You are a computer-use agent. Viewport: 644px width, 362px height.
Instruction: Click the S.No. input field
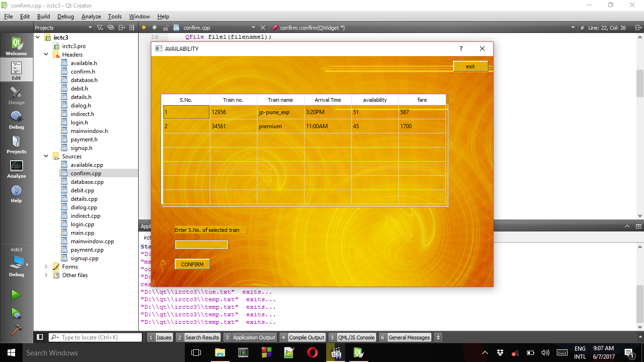201,245
